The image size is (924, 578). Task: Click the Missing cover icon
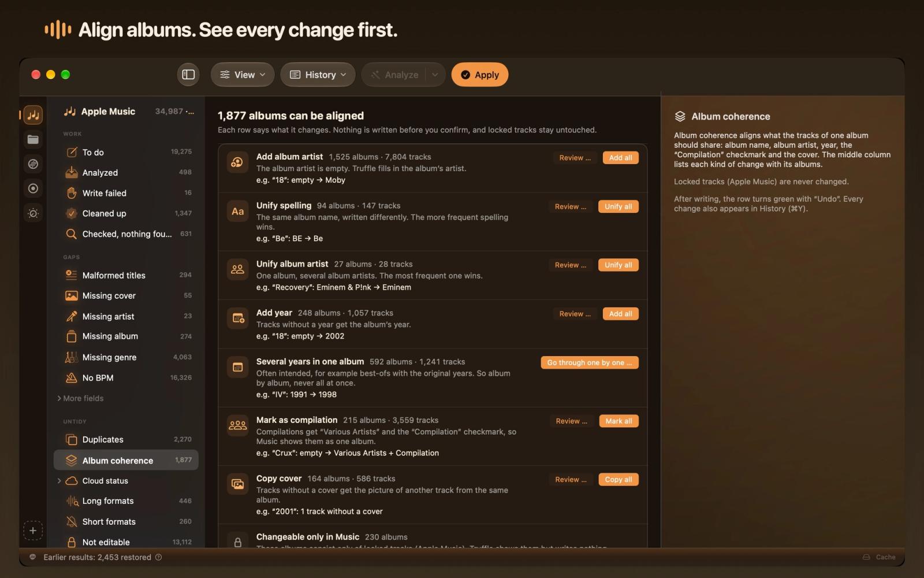click(71, 296)
